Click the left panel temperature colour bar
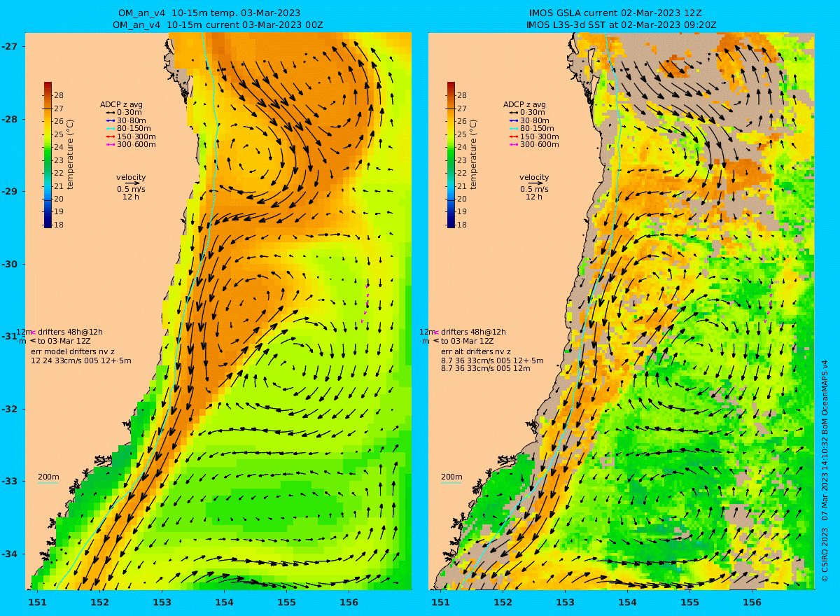840x616 pixels. pyautogui.click(x=48, y=155)
